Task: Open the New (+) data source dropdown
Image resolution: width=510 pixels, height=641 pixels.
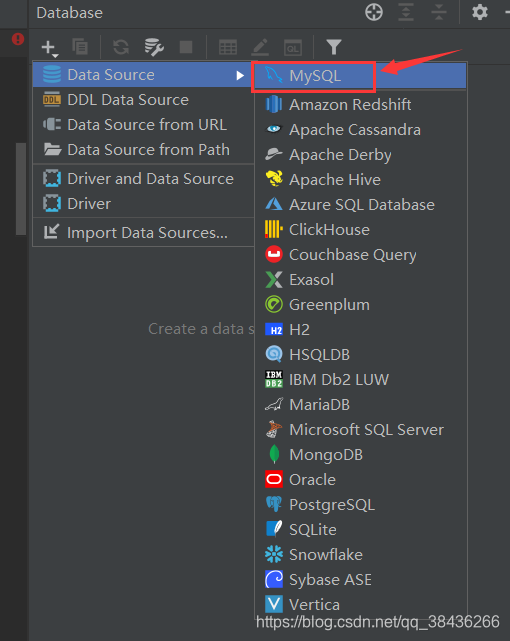Action: point(49,47)
